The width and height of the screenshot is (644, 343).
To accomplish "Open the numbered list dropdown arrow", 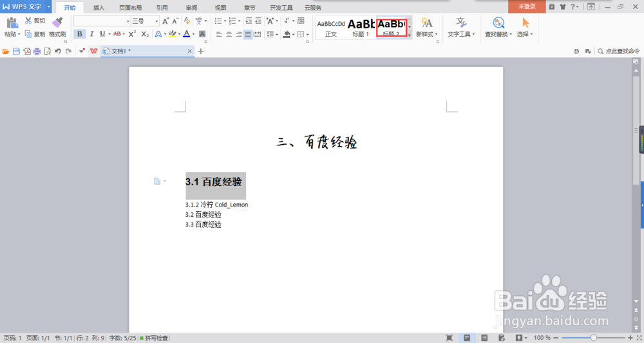I will click(240, 21).
